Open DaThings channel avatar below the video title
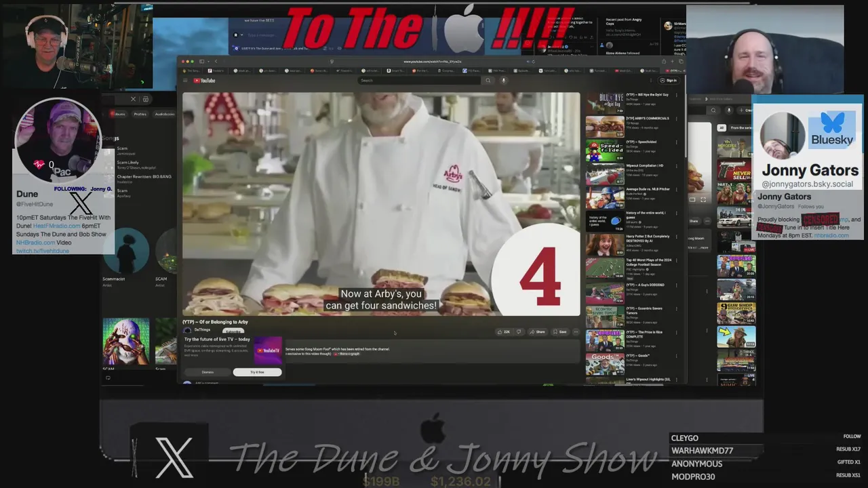This screenshot has height=488, width=868. pos(188,331)
